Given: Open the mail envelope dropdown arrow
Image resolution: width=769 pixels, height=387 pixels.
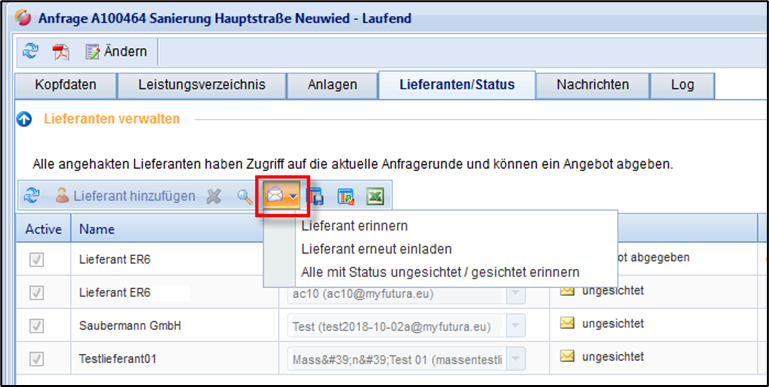Looking at the screenshot, I should point(293,197).
